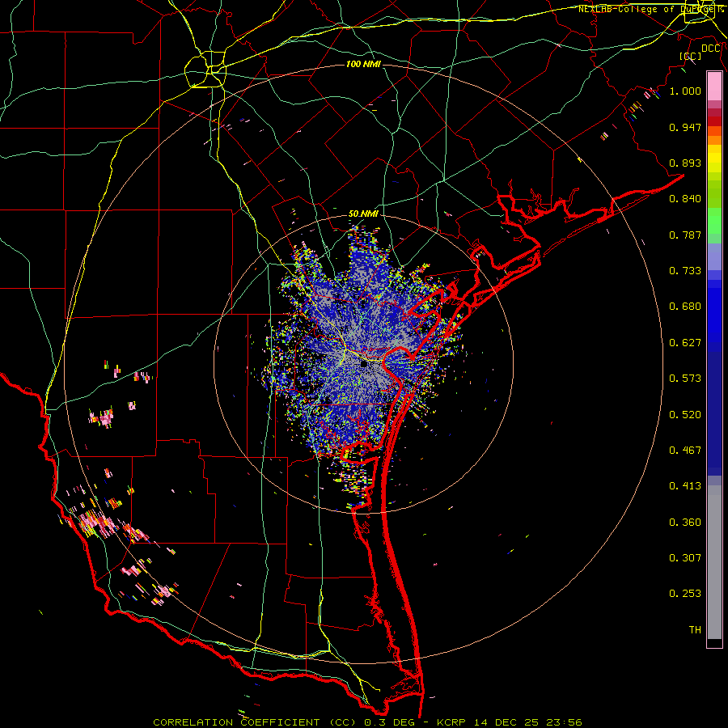The width and height of the screenshot is (728, 728).
Task: Click the 50 NMI range ring label
Action: (x=363, y=214)
